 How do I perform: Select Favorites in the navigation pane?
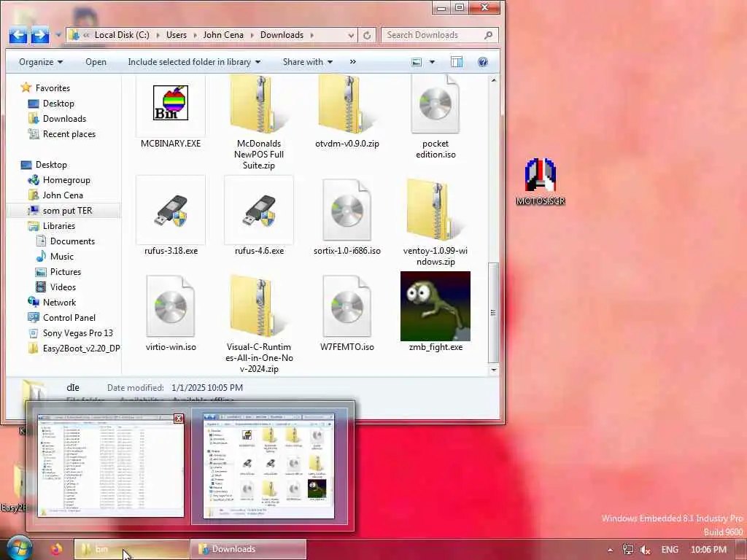click(x=53, y=88)
